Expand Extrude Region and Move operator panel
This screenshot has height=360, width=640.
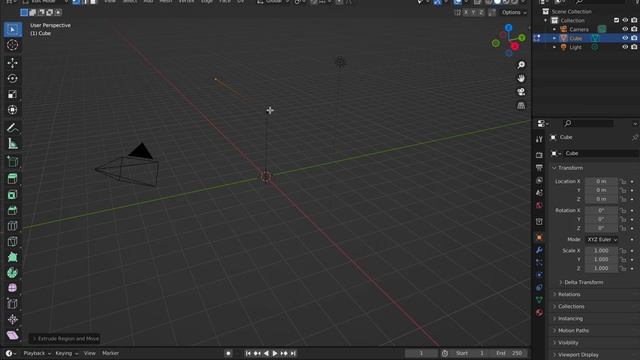(x=65, y=339)
